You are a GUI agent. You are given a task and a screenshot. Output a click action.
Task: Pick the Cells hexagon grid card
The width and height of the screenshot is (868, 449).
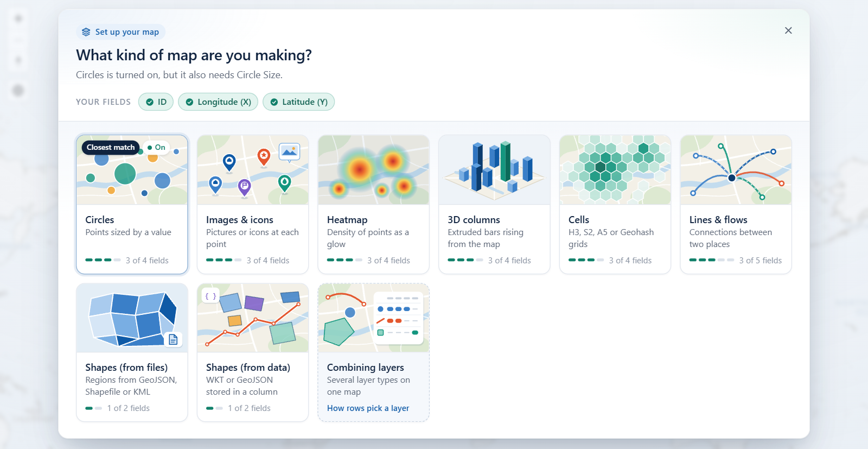coord(615,205)
